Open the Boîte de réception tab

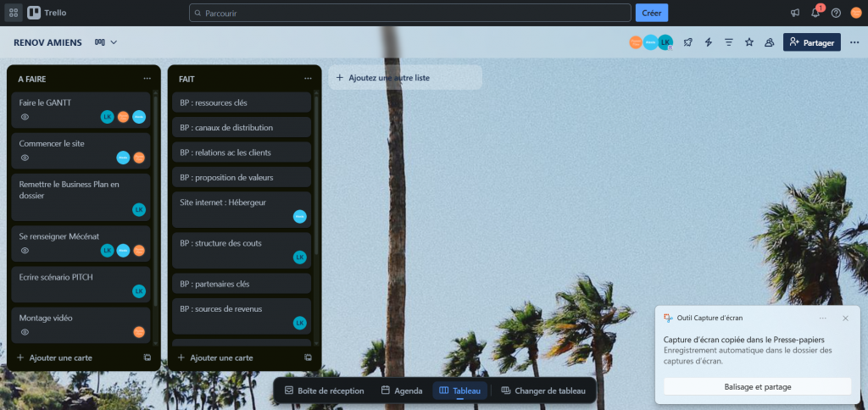tap(324, 391)
